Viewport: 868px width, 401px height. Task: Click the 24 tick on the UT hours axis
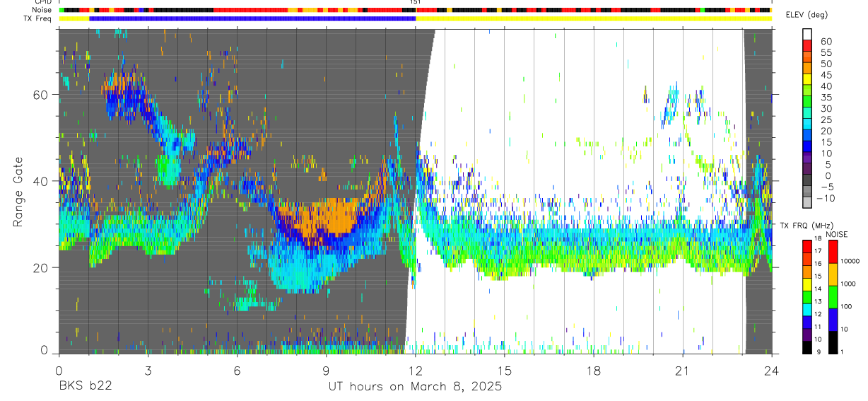coord(772,371)
